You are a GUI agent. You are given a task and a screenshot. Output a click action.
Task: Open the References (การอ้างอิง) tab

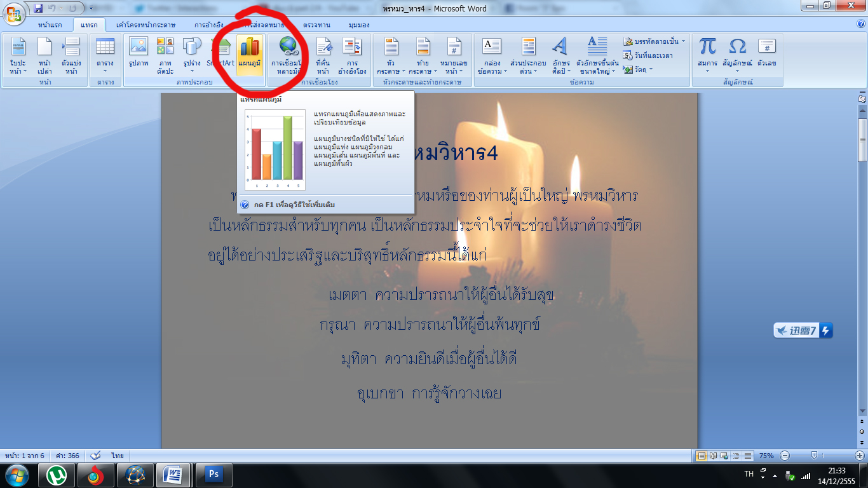click(x=209, y=25)
